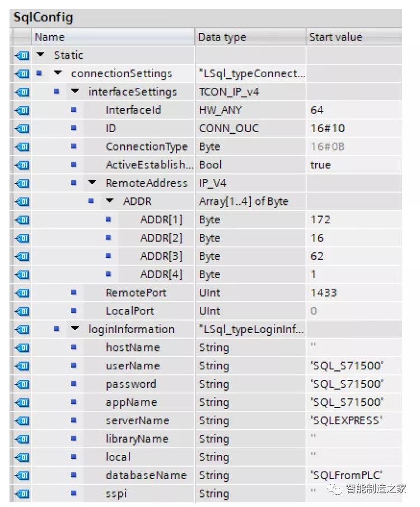This screenshot has height=507, width=420.
Task: Click the "LSql_typeLoginInf... data type cell
Action: coord(250,330)
